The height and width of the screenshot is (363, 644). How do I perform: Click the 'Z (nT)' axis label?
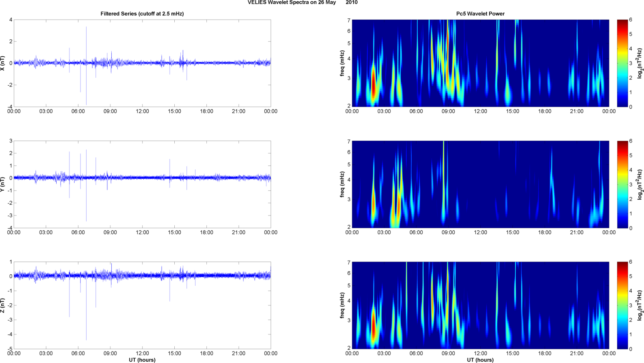pos(3,305)
